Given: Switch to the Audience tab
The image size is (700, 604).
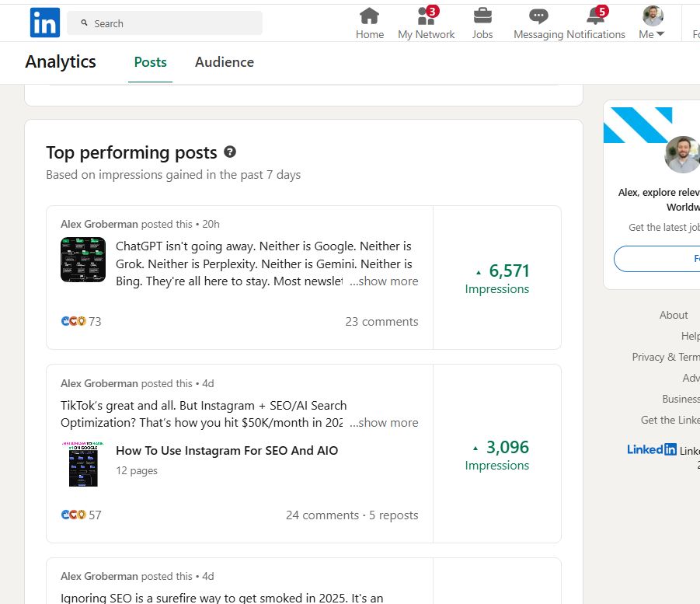Looking at the screenshot, I should tap(224, 62).
